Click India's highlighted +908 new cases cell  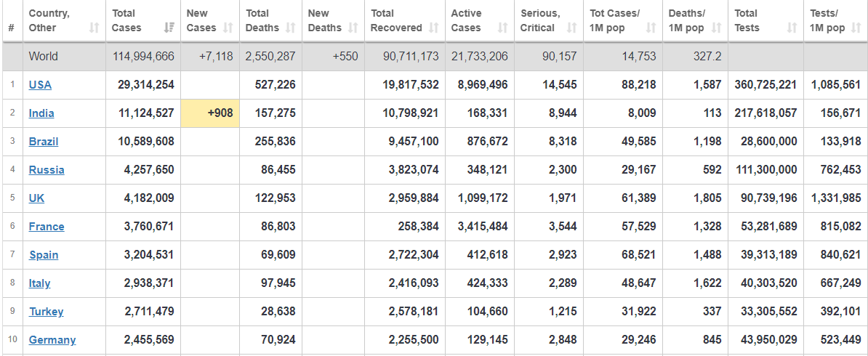(209, 113)
